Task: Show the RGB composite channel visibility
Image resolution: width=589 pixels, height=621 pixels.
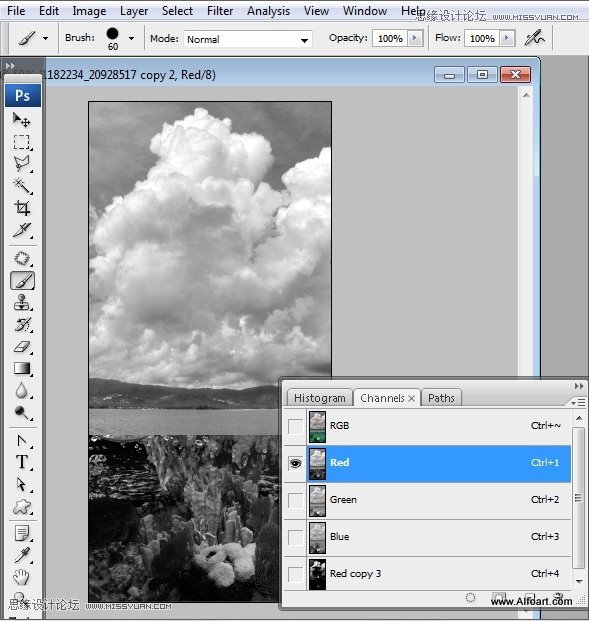Action: (295, 427)
